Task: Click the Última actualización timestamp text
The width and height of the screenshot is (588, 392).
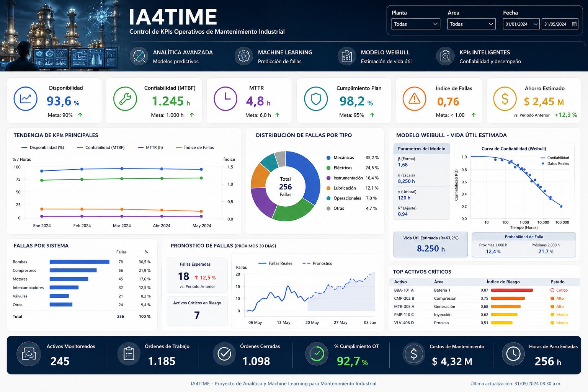Action: [x=516, y=384]
